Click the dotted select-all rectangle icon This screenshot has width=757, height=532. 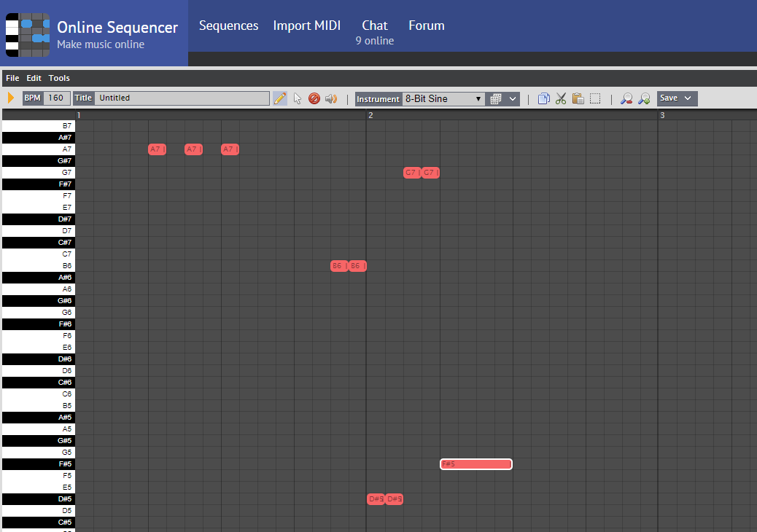595,98
